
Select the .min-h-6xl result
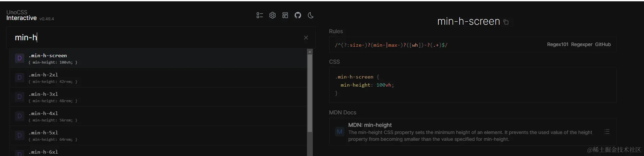pyautogui.click(x=158, y=151)
